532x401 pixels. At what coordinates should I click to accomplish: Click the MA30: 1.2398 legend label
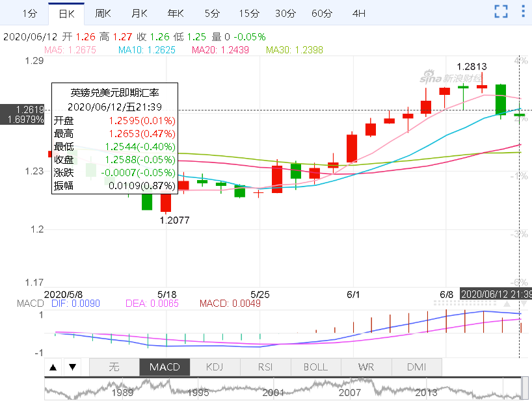295,50
